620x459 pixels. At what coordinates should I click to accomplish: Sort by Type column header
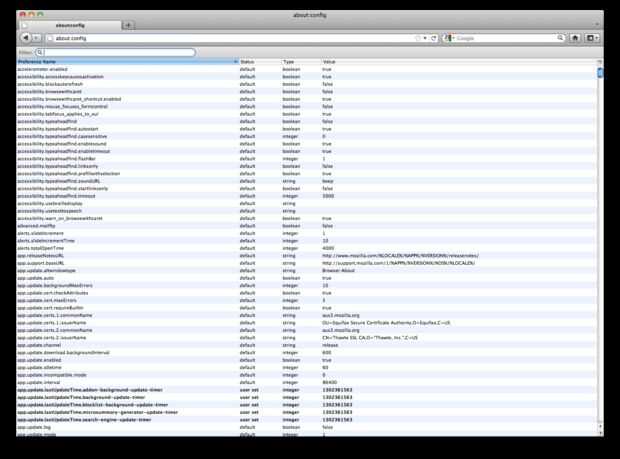pos(301,62)
